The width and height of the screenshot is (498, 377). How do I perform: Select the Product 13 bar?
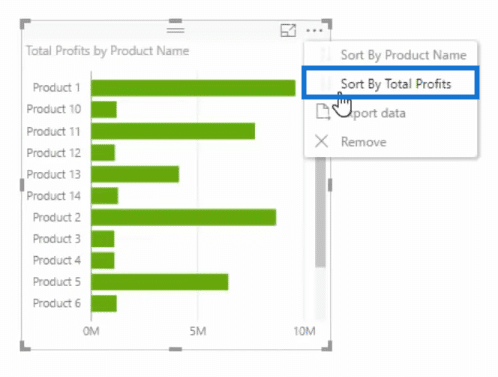click(135, 174)
